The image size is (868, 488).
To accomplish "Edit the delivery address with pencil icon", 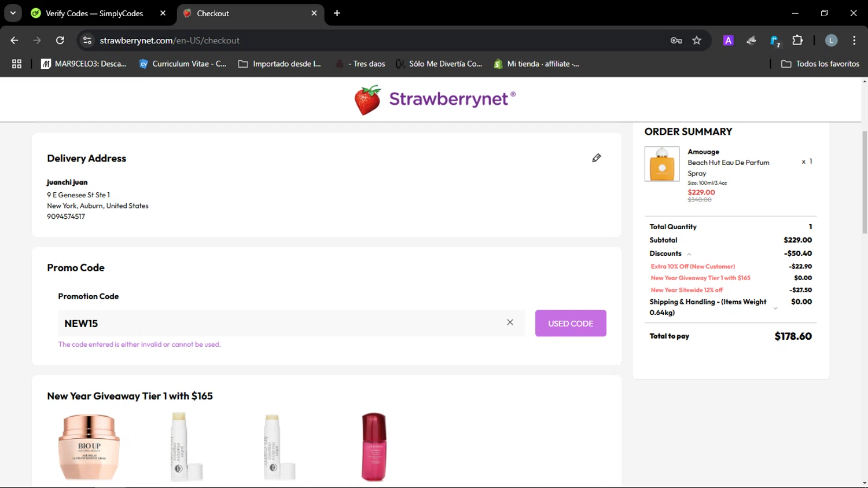I will [x=597, y=158].
